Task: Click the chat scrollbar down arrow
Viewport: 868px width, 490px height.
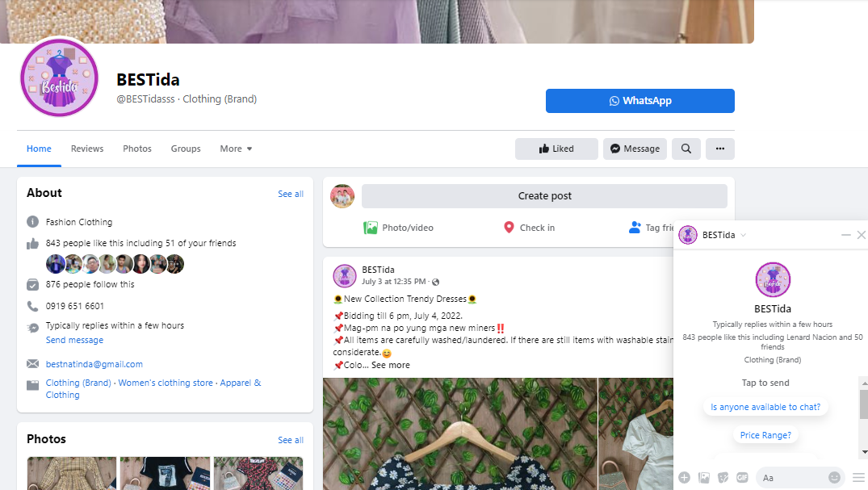Action: pos(864,452)
